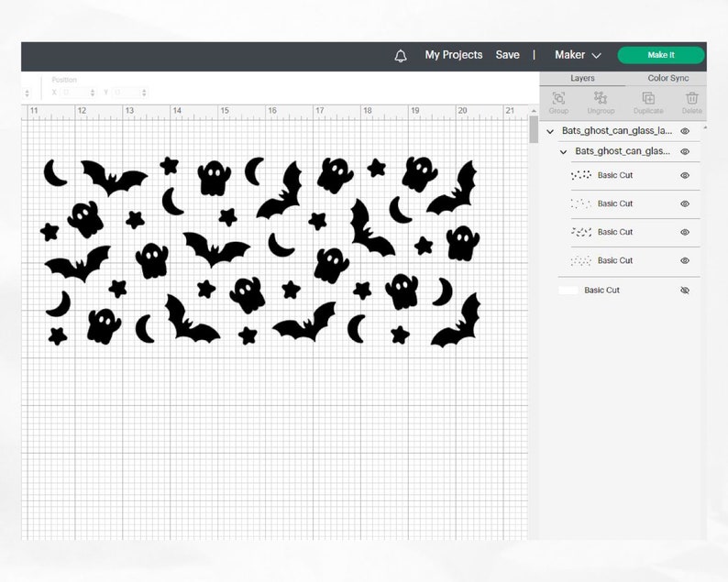Hide the first Basic Cut layer
Screen dimensions: 728x582
[x=685, y=175]
